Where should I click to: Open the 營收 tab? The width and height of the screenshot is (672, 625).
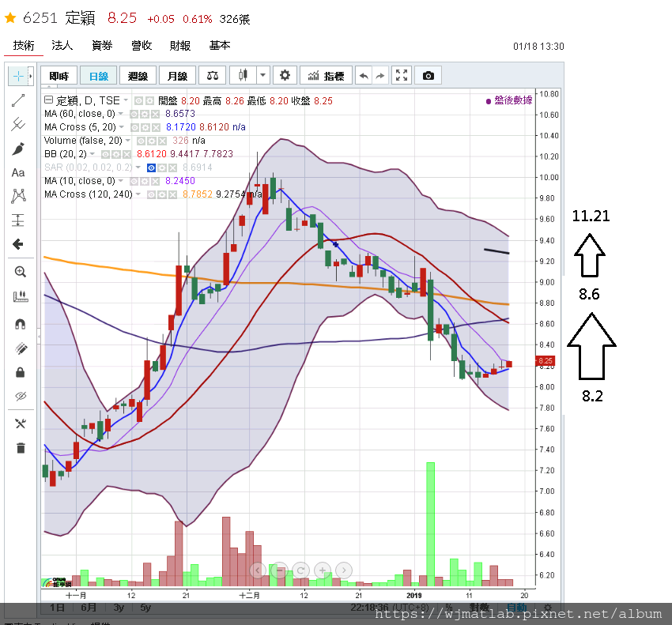pos(142,45)
